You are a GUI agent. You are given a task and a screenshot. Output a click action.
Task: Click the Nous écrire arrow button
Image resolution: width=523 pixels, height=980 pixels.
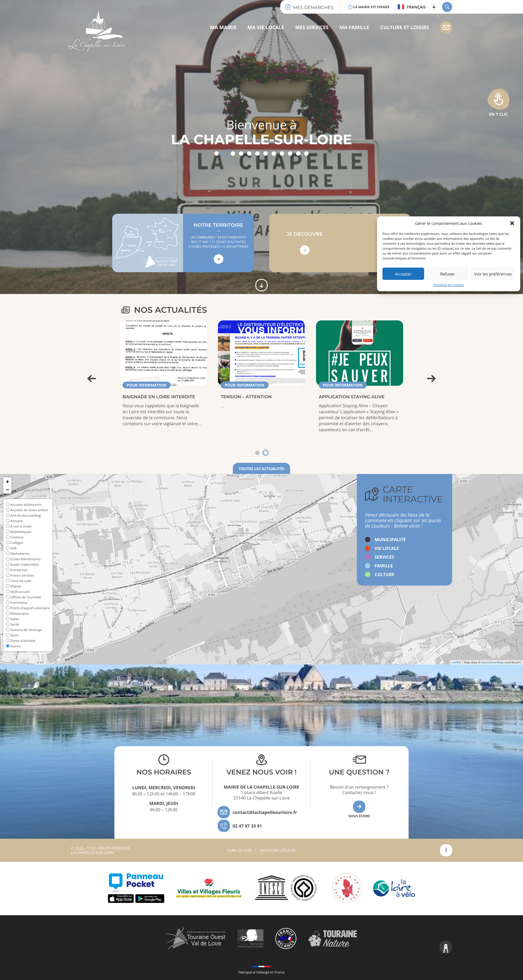[359, 807]
